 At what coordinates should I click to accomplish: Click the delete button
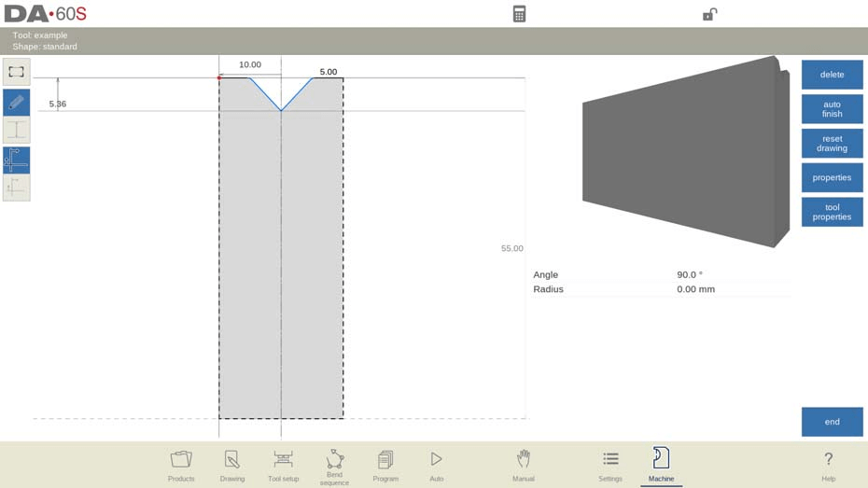pyautogui.click(x=832, y=75)
